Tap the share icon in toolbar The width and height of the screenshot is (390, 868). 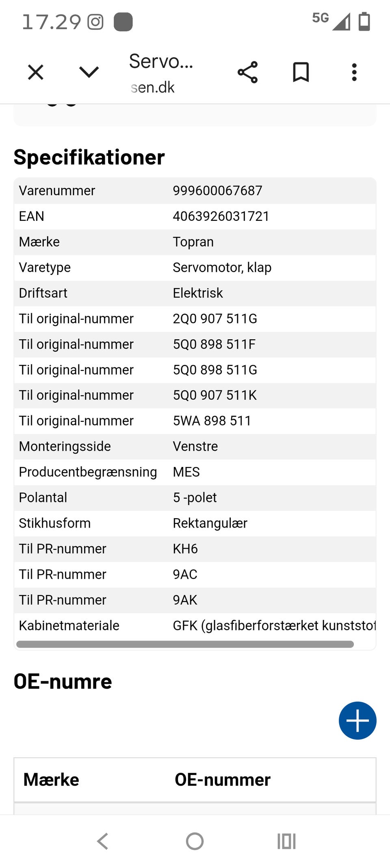click(247, 72)
